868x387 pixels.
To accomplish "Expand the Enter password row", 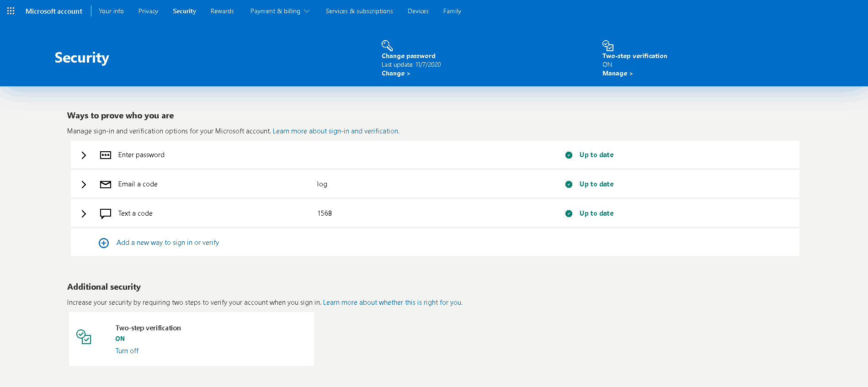I will (84, 155).
